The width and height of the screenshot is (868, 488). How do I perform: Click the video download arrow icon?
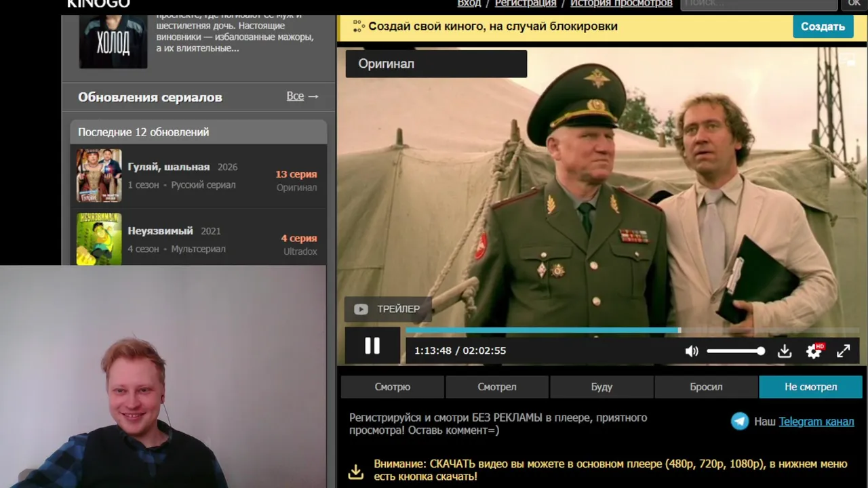[785, 351]
